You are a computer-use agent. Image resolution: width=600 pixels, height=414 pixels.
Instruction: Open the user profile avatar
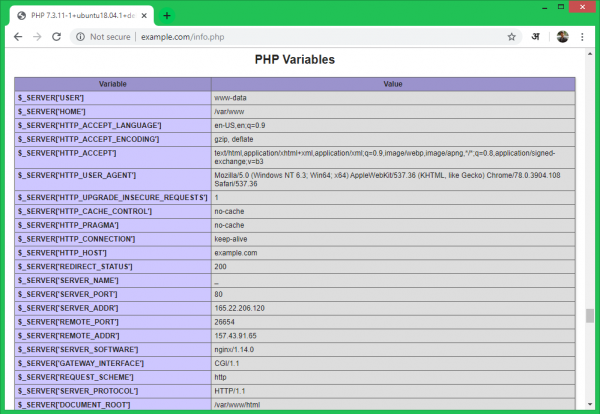pos(562,36)
